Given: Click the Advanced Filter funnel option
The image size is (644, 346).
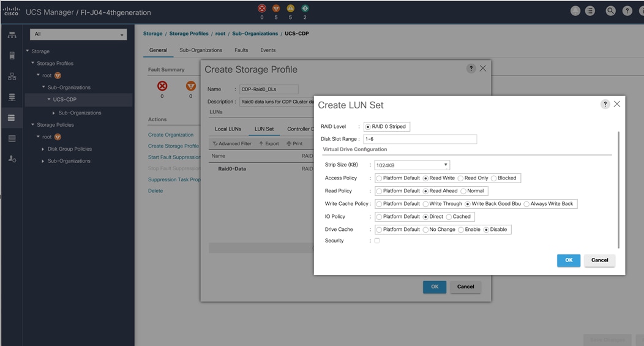Looking at the screenshot, I should [x=232, y=143].
